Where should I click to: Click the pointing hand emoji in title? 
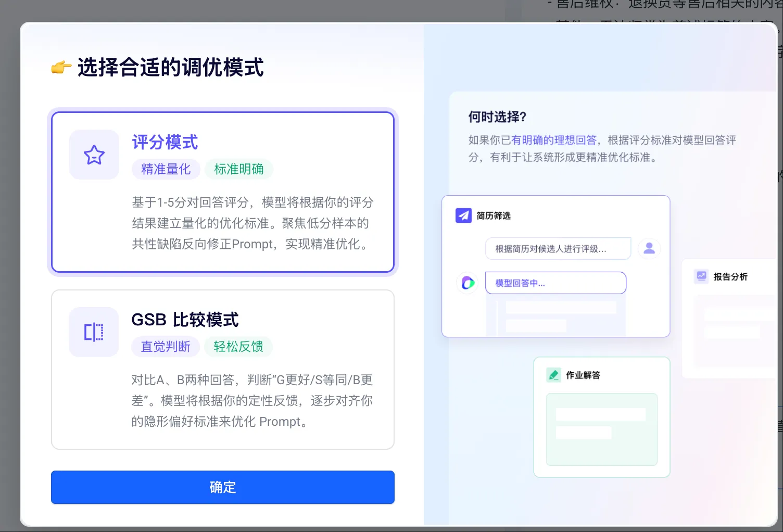pos(61,68)
